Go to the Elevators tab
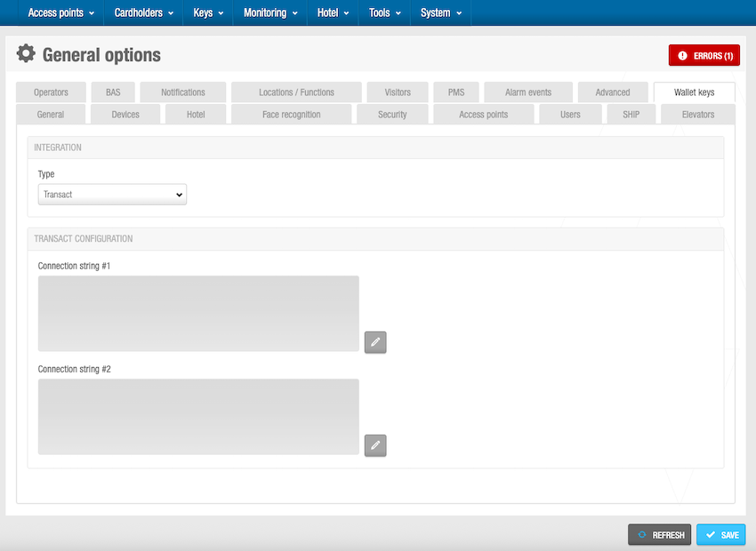Screen dimensions: 756x551 click(x=697, y=115)
